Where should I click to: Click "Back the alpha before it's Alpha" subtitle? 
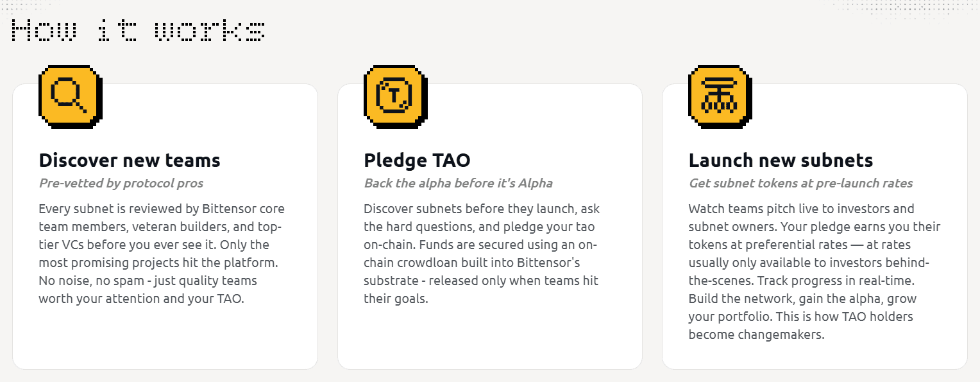(458, 183)
